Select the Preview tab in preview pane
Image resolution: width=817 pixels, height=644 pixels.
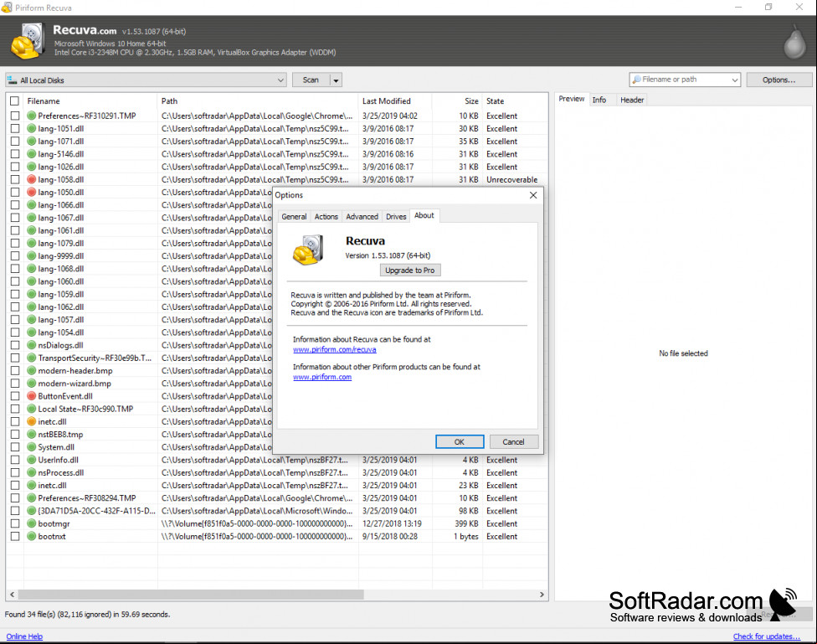click(572, 99)
